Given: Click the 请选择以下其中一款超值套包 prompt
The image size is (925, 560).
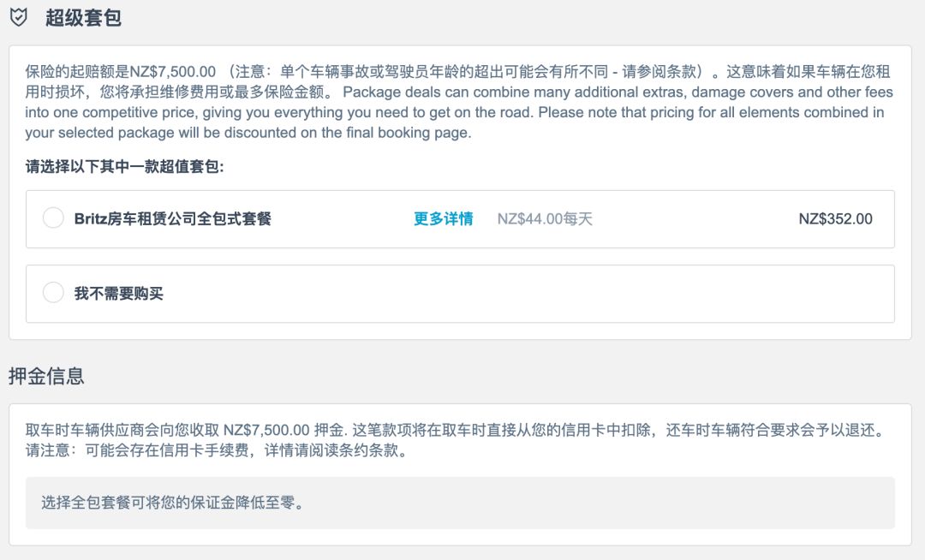Looking at the screenshot, I should point(124,166).
